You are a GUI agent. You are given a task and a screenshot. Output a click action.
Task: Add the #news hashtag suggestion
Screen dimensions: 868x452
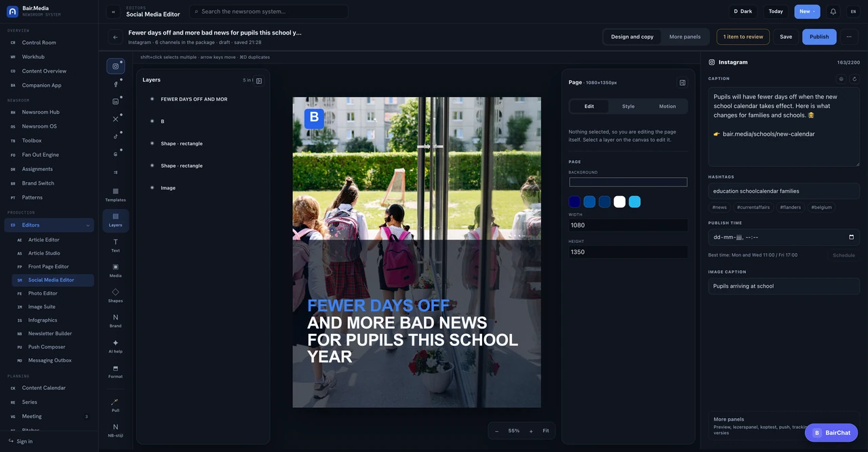pyautogui.click(x=719, y=207)
